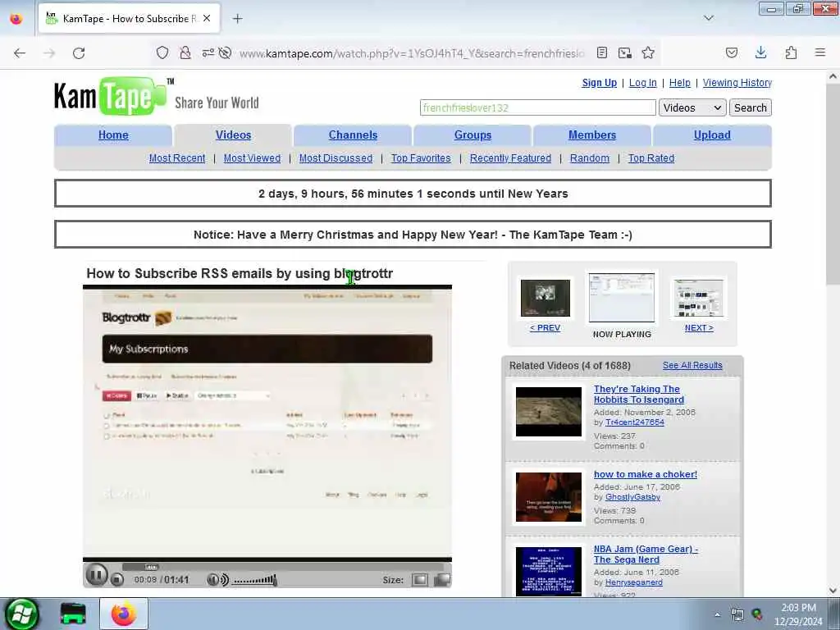Screen dimensions: 840x630
Task: Click the Search button
Action: click(x=750, y=107)
